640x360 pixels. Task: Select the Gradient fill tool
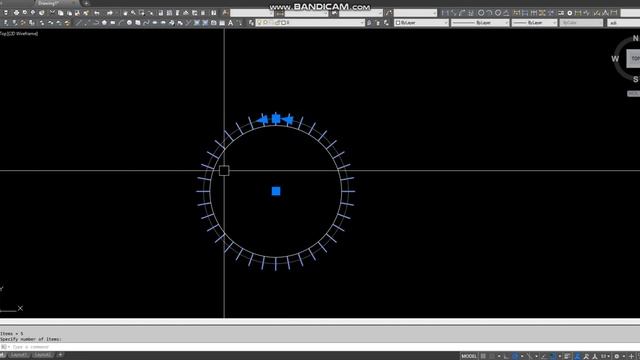(205, 23)
